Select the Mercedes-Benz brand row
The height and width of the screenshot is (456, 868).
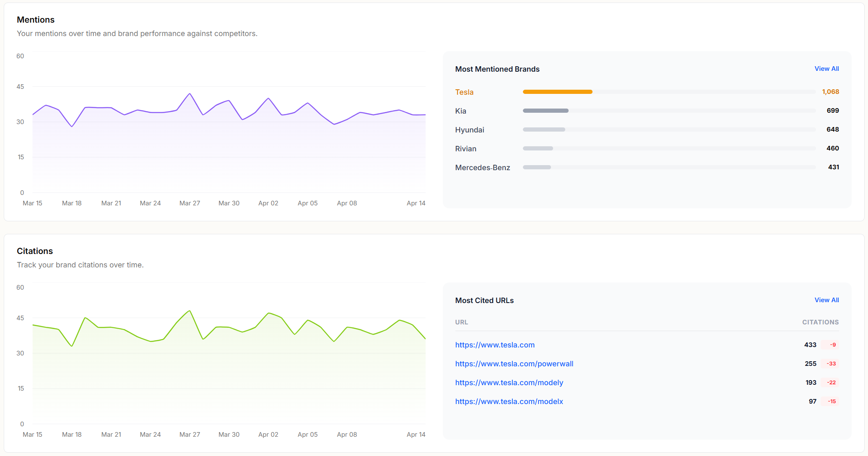(483, 167)
